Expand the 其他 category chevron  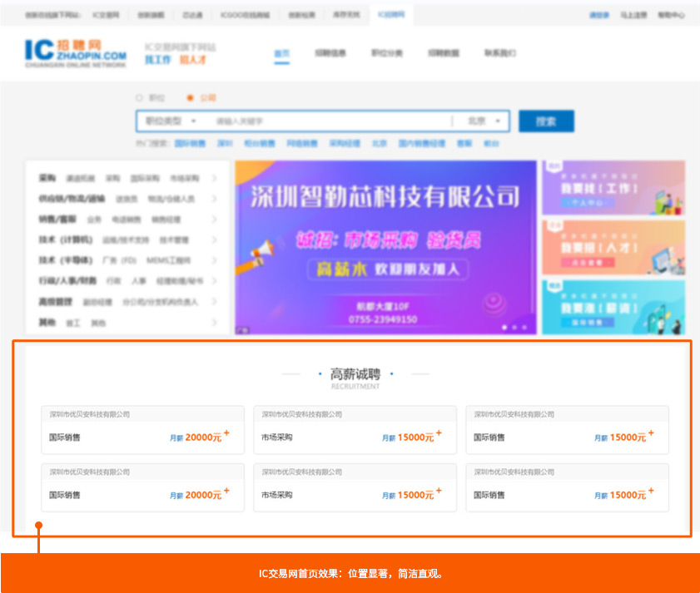(214, 322)
